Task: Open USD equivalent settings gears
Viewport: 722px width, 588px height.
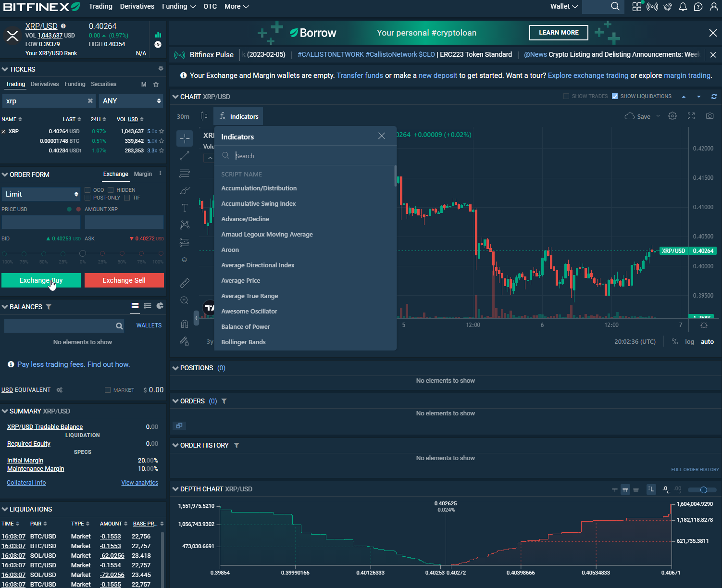Action: click(60, 390)
